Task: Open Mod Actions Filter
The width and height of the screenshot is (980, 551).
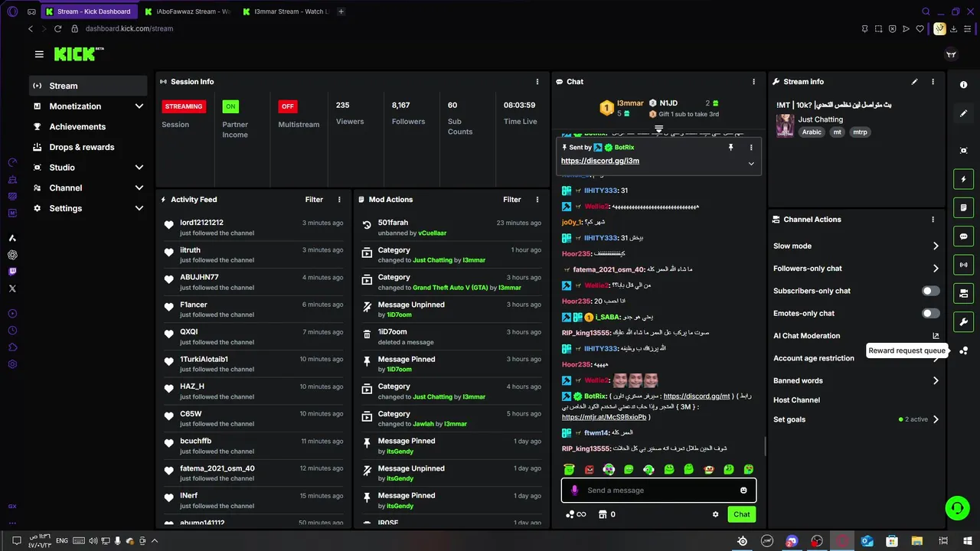Action: pos(512,200)
